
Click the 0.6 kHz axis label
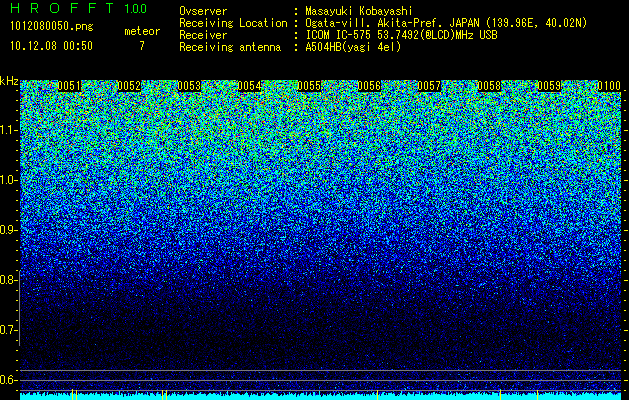[6, 380]
